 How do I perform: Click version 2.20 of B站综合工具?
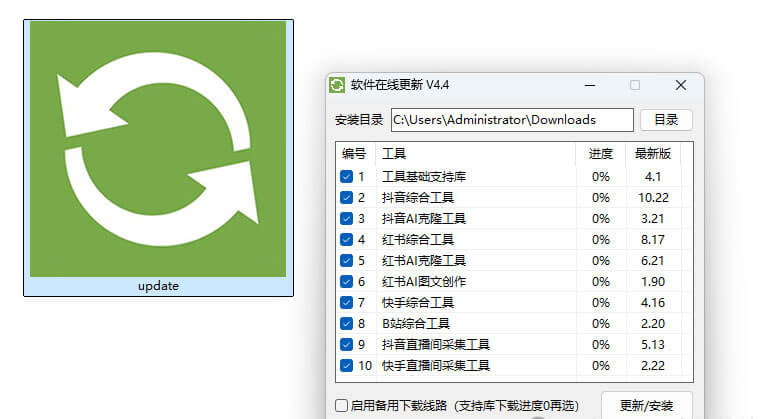tap(653, 324)
